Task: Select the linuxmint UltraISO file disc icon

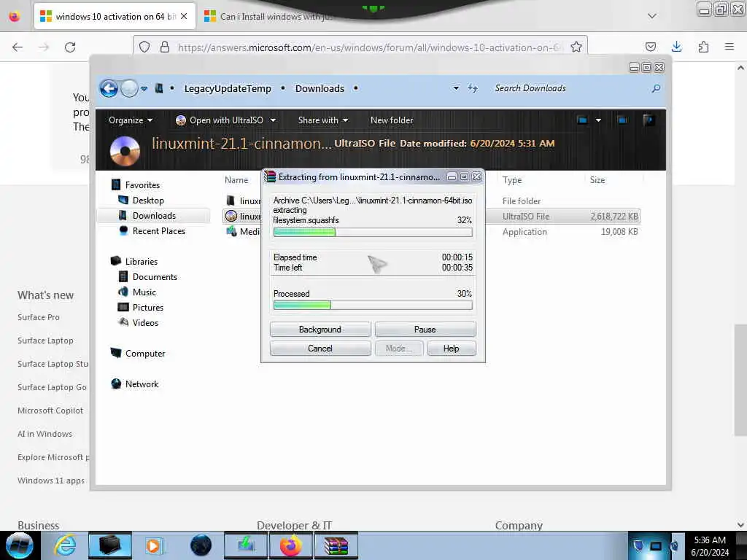Action: pyautogui.click(x=231, y=216)
